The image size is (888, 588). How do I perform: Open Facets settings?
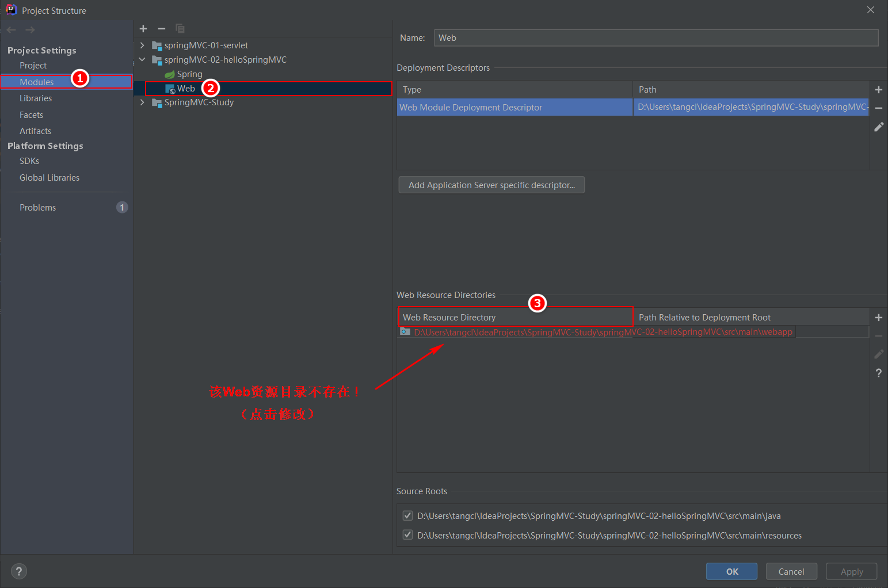pyautogui.click(x=31, y=115)
